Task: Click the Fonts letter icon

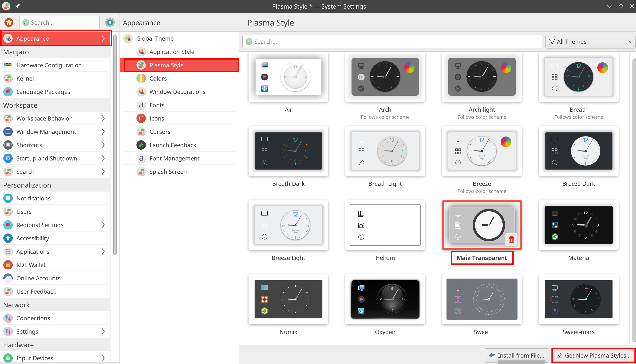Action: coord(141,105)
